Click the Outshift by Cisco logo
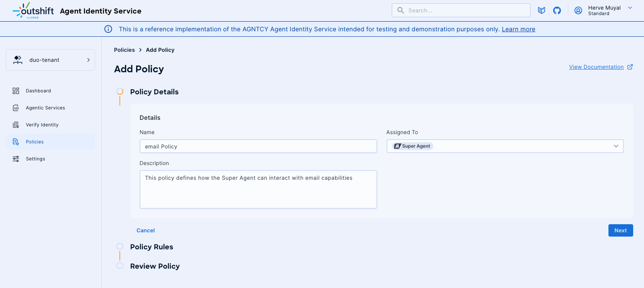Screen dimensions: 644x288 point(33,11)
